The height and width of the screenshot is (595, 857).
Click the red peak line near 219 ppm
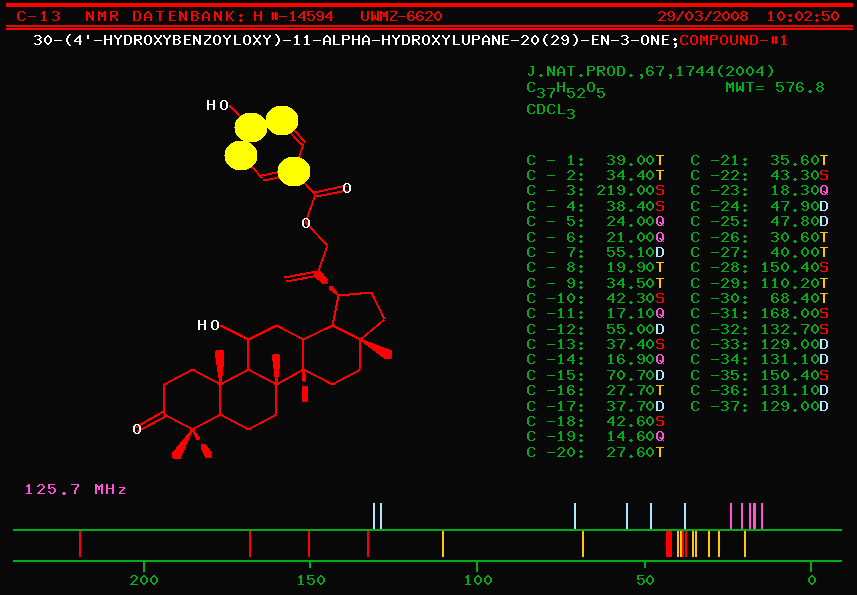[80, 544]
